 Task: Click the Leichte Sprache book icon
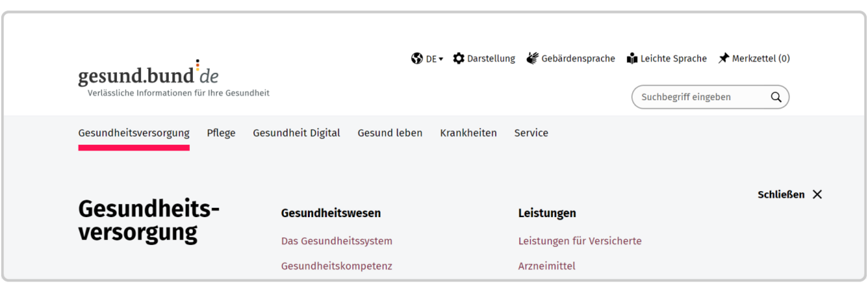(632, 58)
